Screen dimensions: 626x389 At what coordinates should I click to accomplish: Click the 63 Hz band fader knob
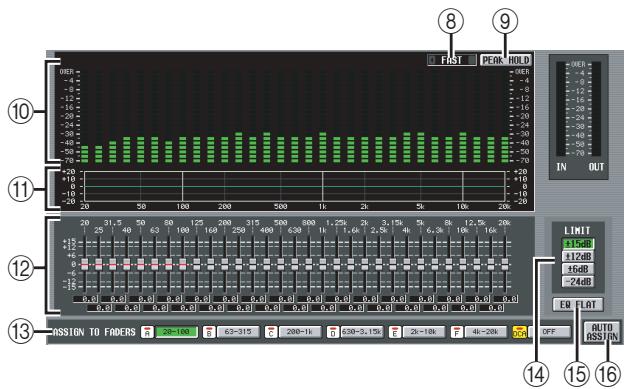click(x=155, y=264)
